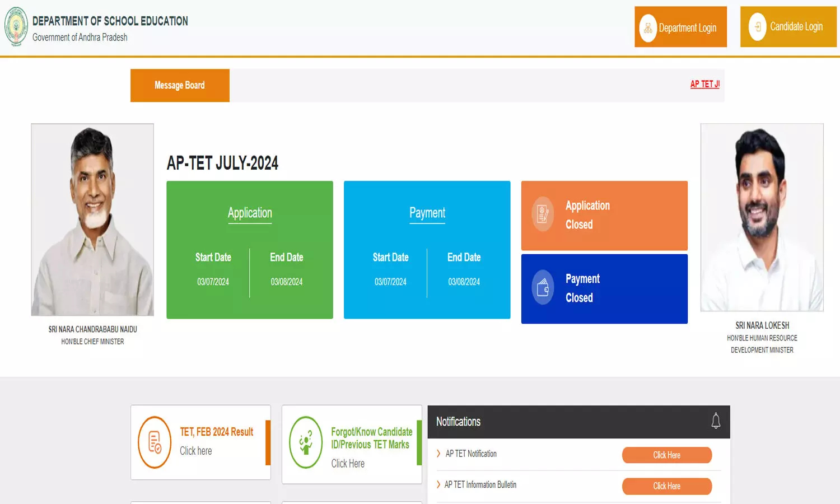
Task: Click the Andhra Pradesh government emblem logo
Action: pyautogui.click(x=16, y=27)
